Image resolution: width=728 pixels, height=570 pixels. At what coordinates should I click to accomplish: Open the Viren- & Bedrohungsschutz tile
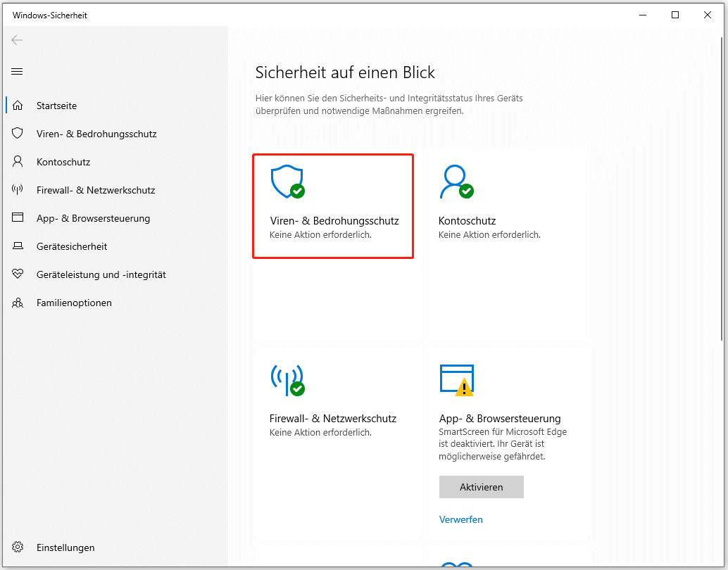tap(333, 207)
